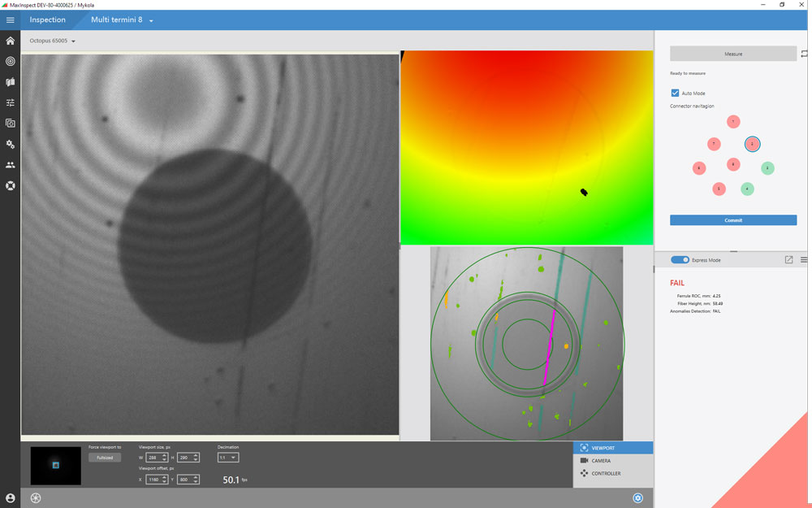Toggle the Auto Mode checkbox
The height and width of the screenshot is (508, 812).
[x=675, y=93]
